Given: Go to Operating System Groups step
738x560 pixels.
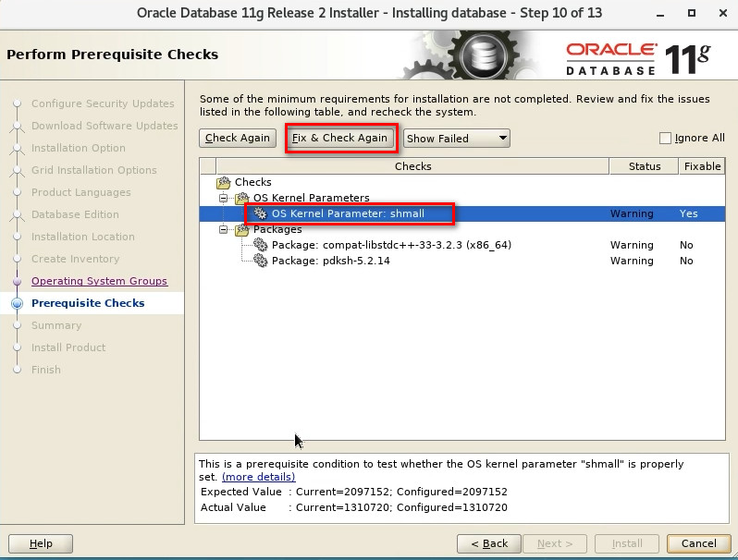Looking at the screenshot, I should point(99,281).
